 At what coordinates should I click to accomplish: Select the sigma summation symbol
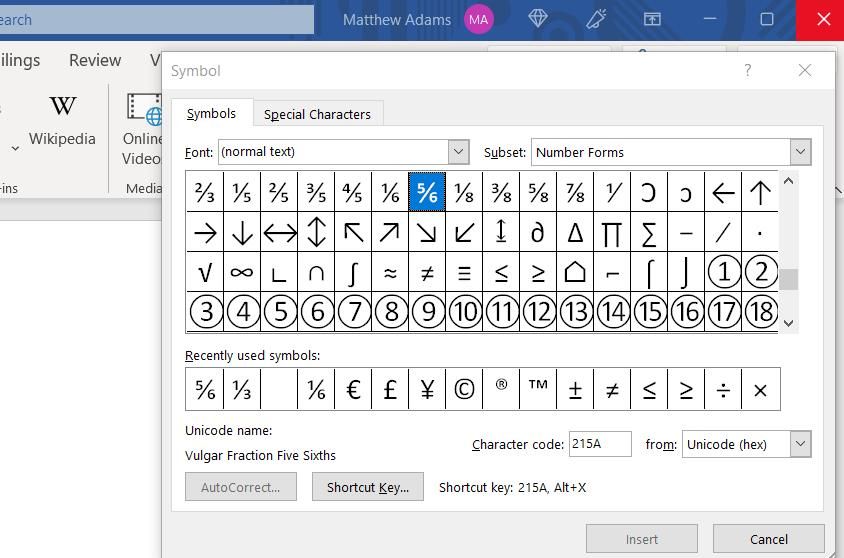pyautogui.click(x=649, y=232)
